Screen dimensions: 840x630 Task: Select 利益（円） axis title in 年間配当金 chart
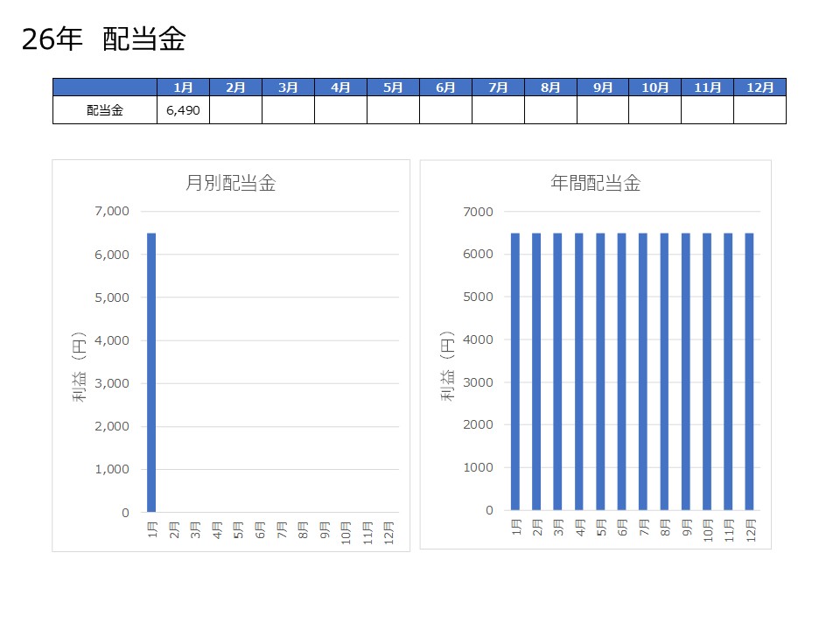point(447,366)
